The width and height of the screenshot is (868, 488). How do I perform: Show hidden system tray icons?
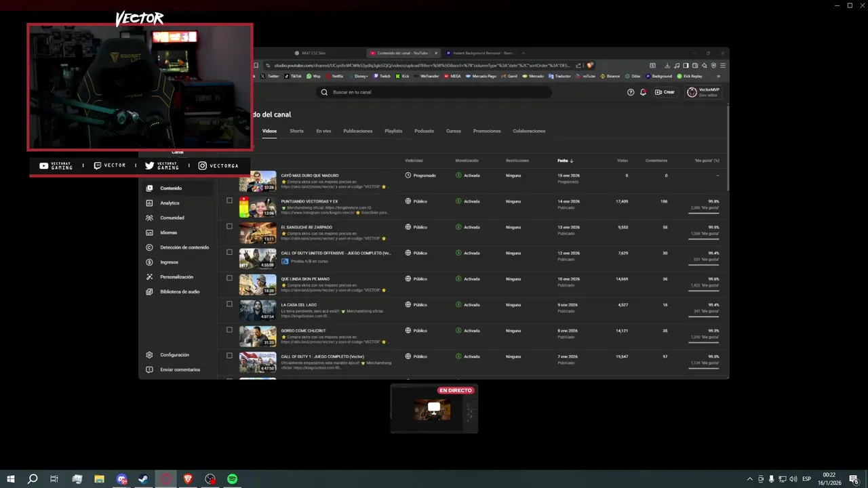tap(749, 479)
